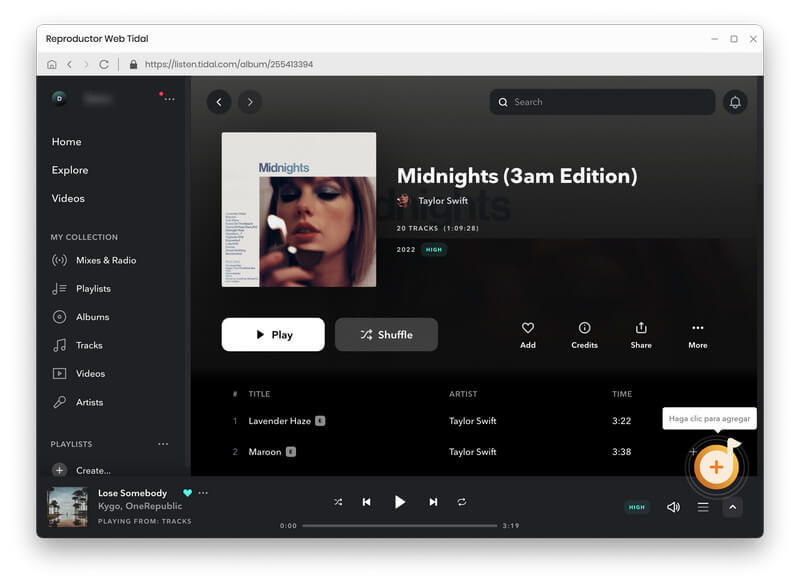Reload the page with the refresh icon
The height and width of the screenshot is (586, 800).
(104, 64)
